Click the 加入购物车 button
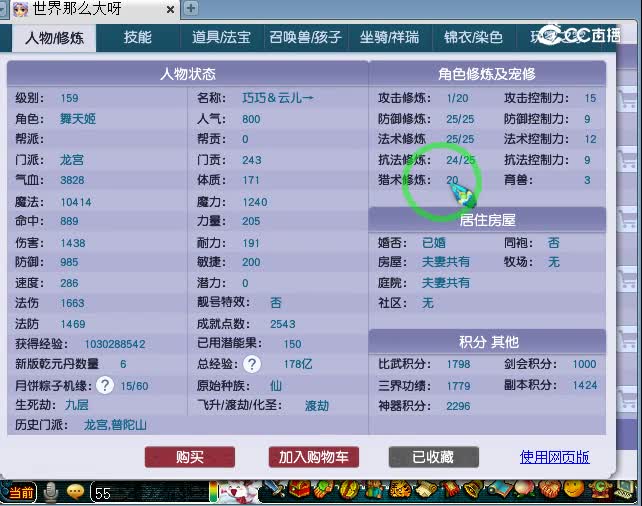Screen dimensions: 642x506 click(x=314, y=457)
